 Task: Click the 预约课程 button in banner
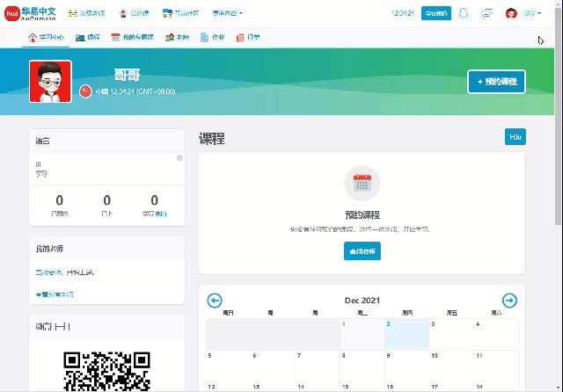pyautogui.click(x=496, y=82)
